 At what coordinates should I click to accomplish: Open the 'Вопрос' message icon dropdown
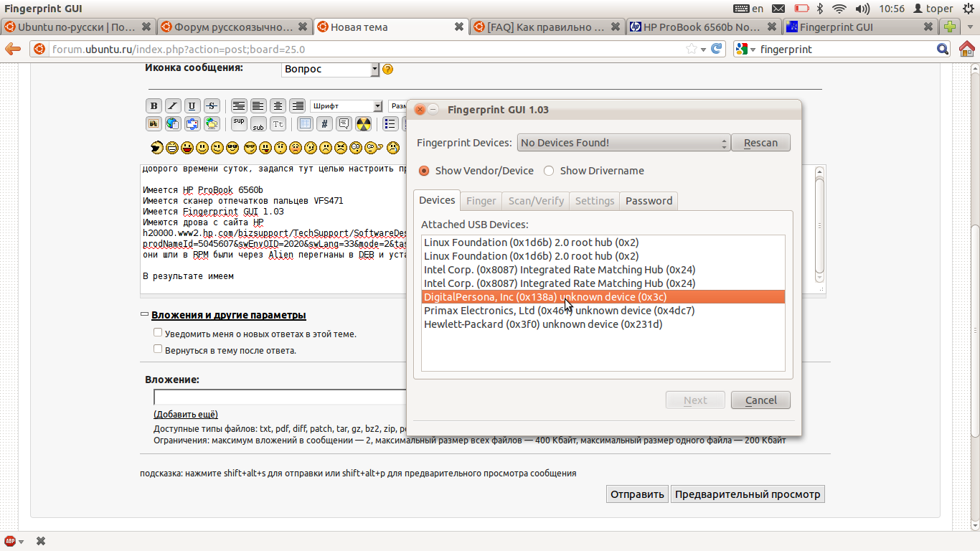tap(330, 70)
